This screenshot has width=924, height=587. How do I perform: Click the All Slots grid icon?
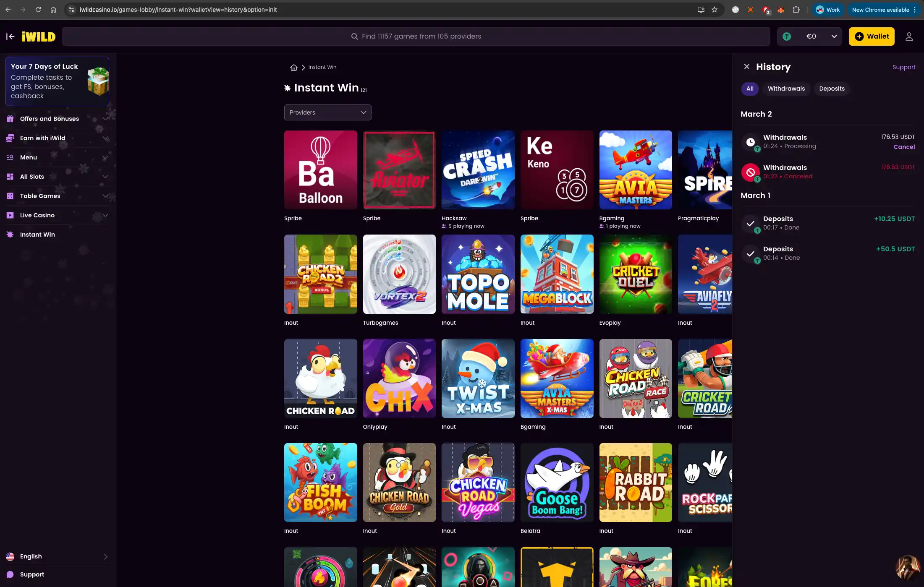click(10, 177)
